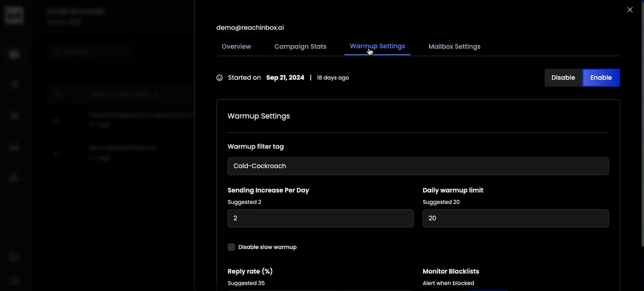Click the "Suggested 20" hint text

441,202
